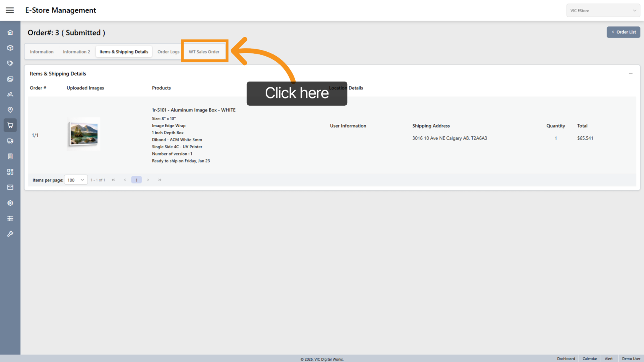Open the delivery truck sidebar icon
This screenshot has height=362, width=644.
click(10, 141)
